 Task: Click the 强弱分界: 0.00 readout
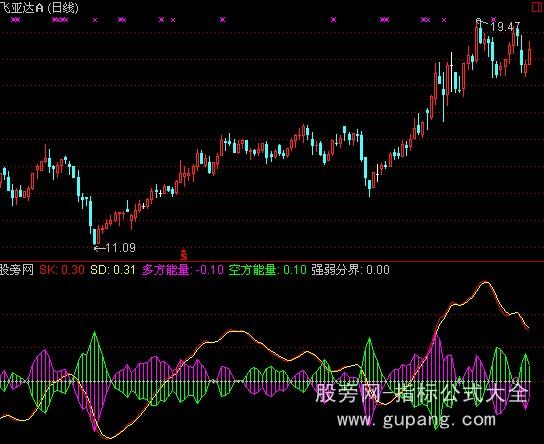tap(350, 270)
